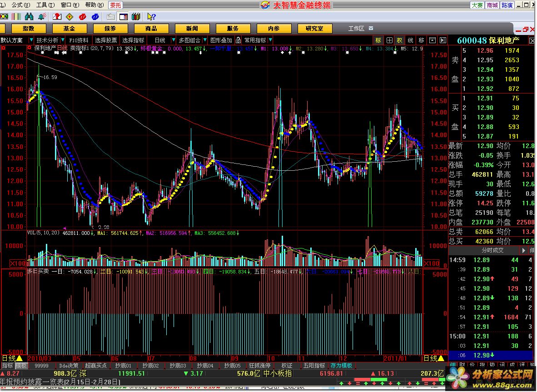Open the alarm bell alert tool
Viewport: 537px width, 392px height.
[42, 16]
